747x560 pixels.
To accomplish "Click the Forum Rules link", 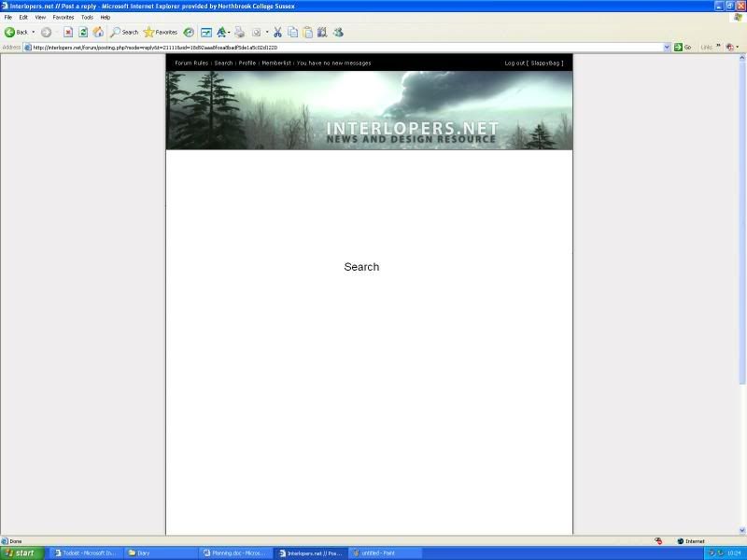I will [x=191, y=63].
